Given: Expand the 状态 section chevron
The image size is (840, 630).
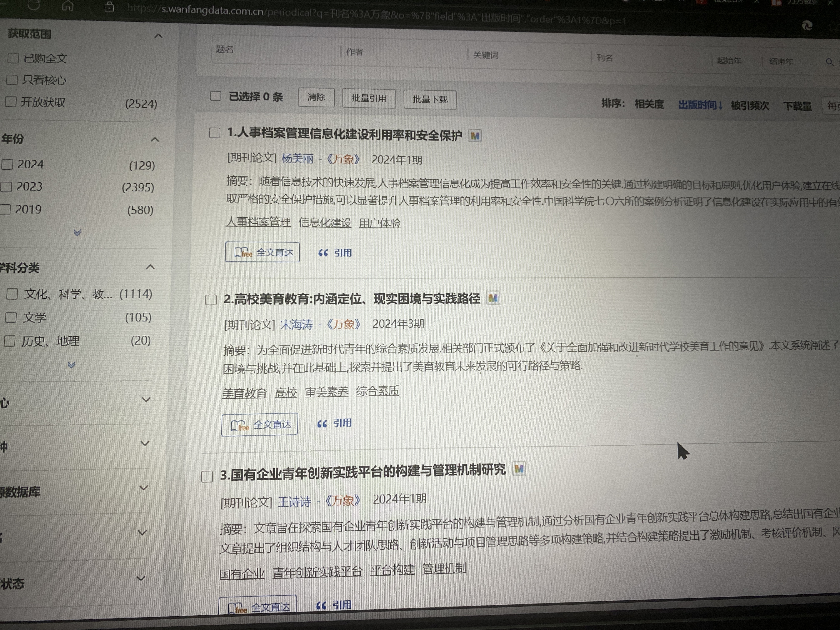Looking at the screenshot, I should pyautogui.click(x=141, y=578).
